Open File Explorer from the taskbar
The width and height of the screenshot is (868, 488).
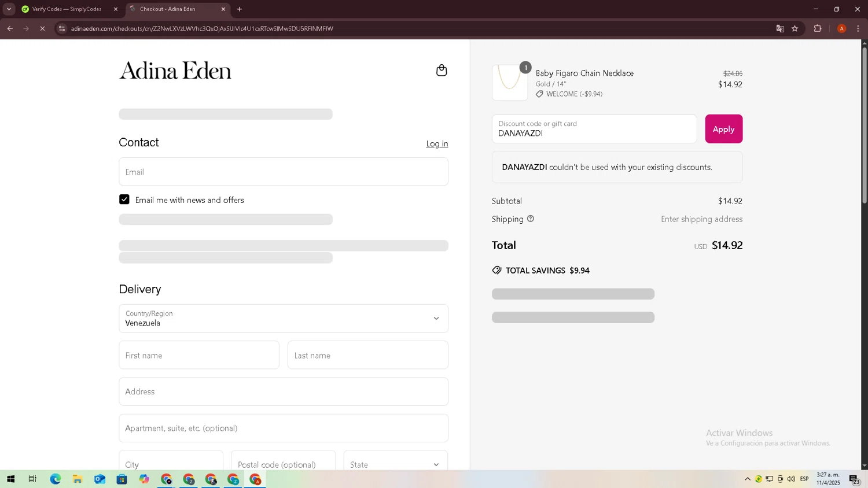77,479
